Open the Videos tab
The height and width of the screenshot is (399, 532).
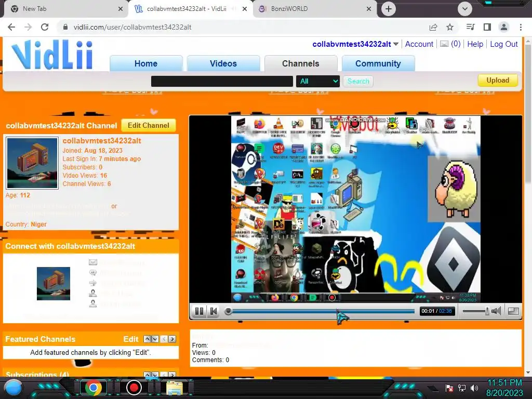[x=223, y=63]
